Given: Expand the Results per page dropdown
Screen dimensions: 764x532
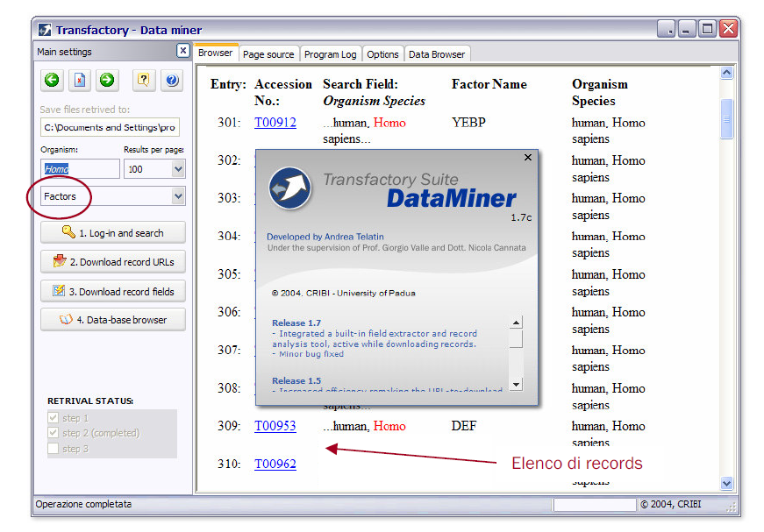Looking at the screenshot, I should tap(178, 169).
